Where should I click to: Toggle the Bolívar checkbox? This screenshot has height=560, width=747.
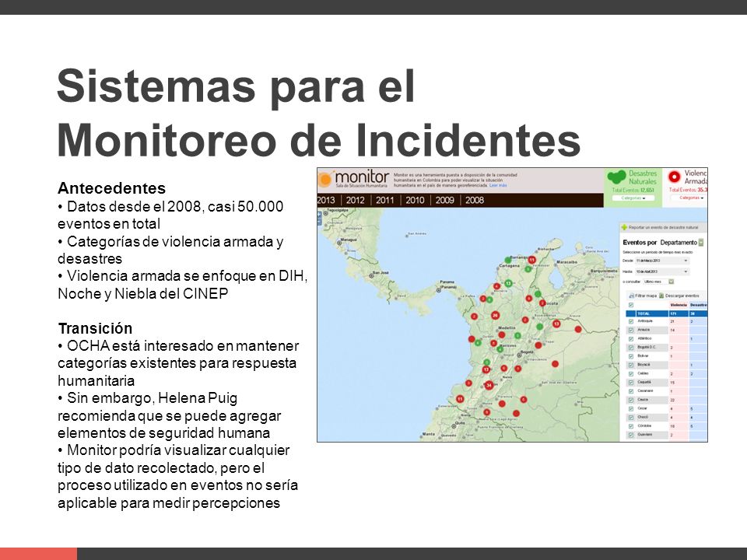point(631,356)
